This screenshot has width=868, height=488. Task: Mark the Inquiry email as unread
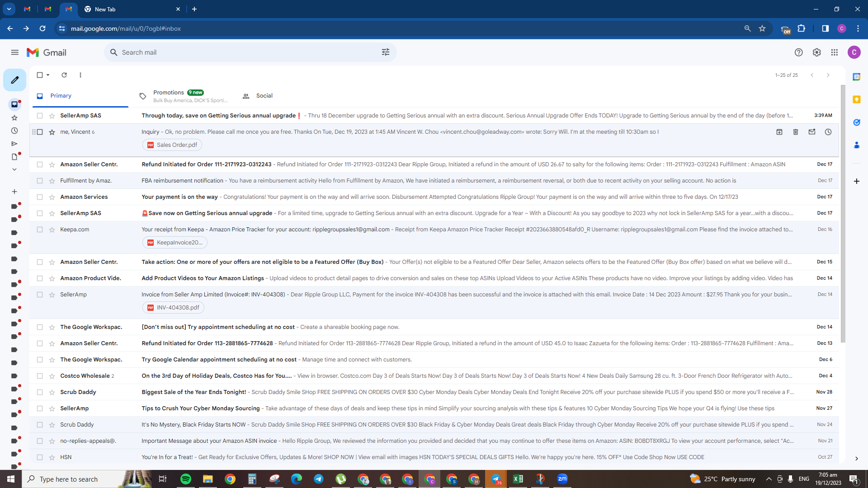pos(812,132)
